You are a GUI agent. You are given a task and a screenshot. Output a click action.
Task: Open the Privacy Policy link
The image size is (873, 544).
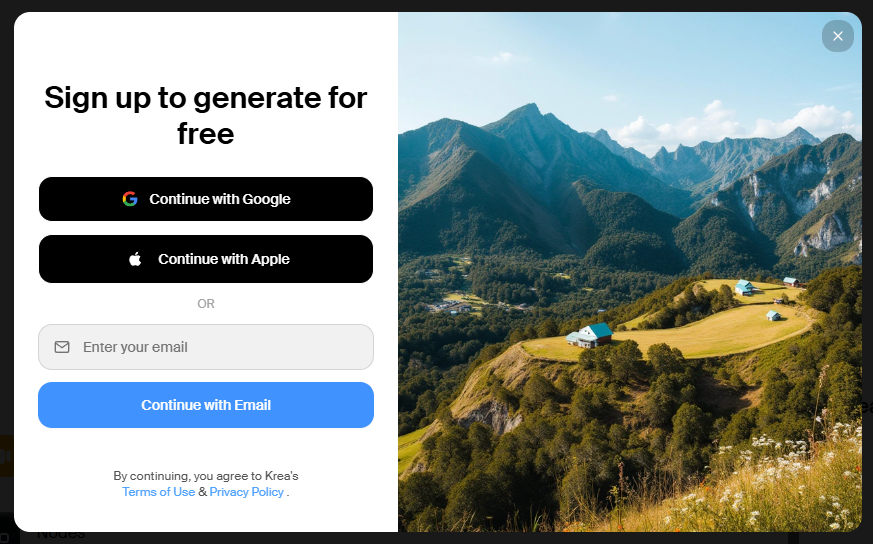(x=247, y=492)
